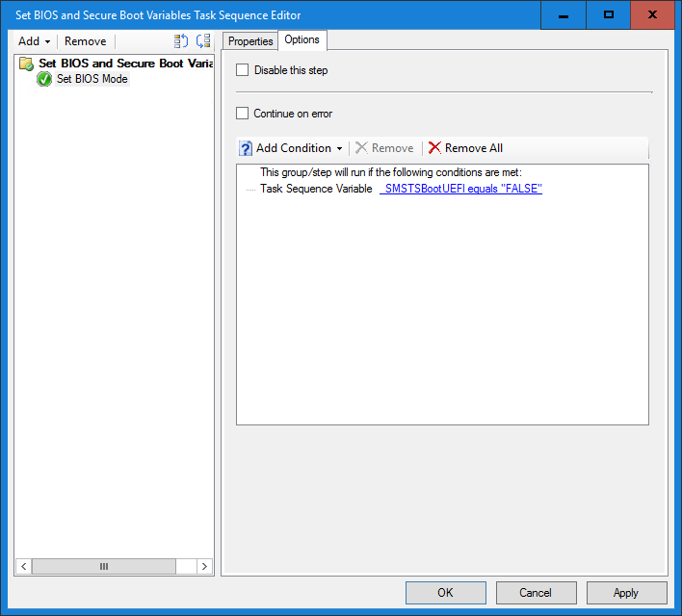Image resolution: width=682 pixels, height=616 pixels.
Task: Switch to the Properties tab
Action: point(250,41)
